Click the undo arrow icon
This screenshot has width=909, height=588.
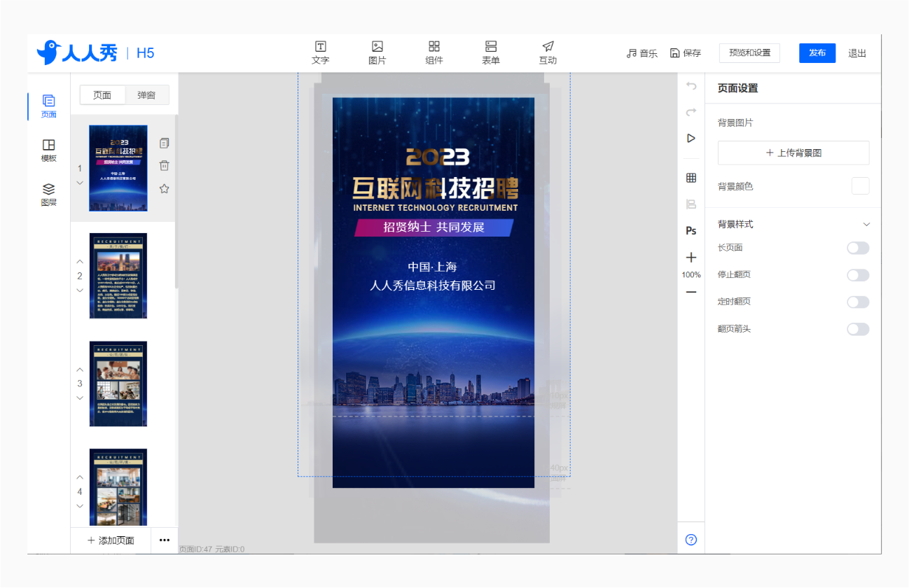click(691, 86)
